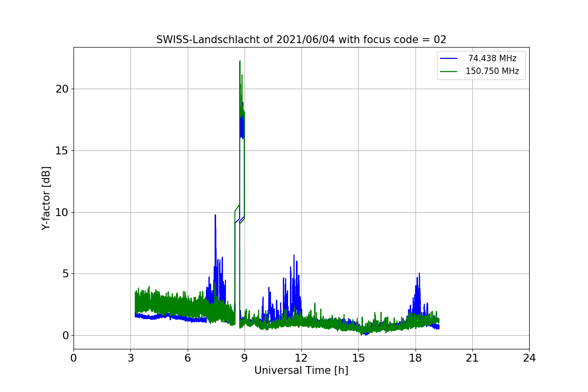This screenshot has height=392, width=588.
Task: Click x-axis tick label 18
Action: pos(416,358)
